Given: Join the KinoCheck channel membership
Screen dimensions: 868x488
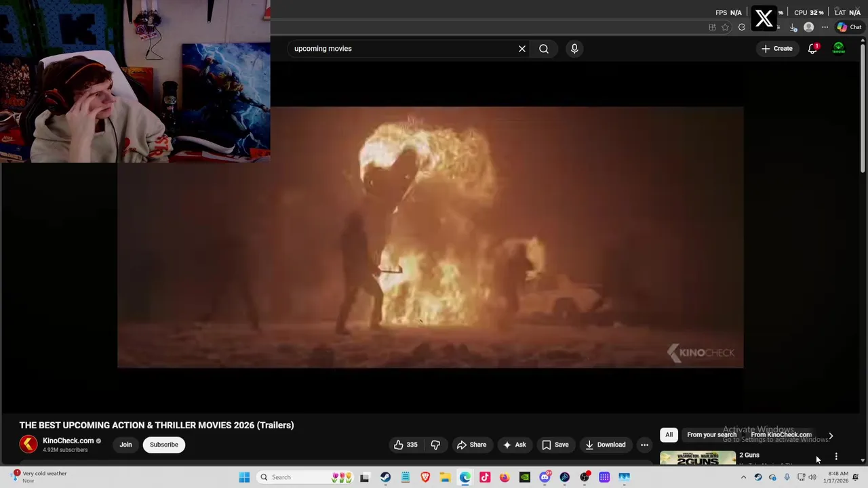Looking at the screenshot, I should pos(125,445).
